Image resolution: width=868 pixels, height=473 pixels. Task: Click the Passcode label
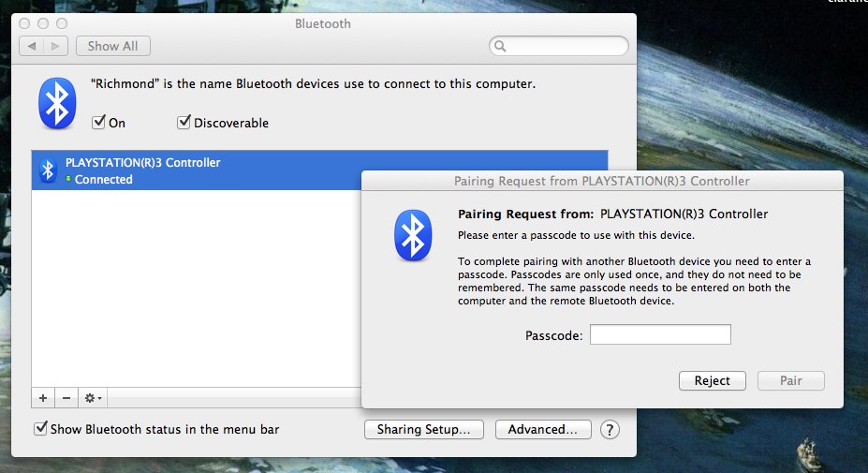[553, 335]
